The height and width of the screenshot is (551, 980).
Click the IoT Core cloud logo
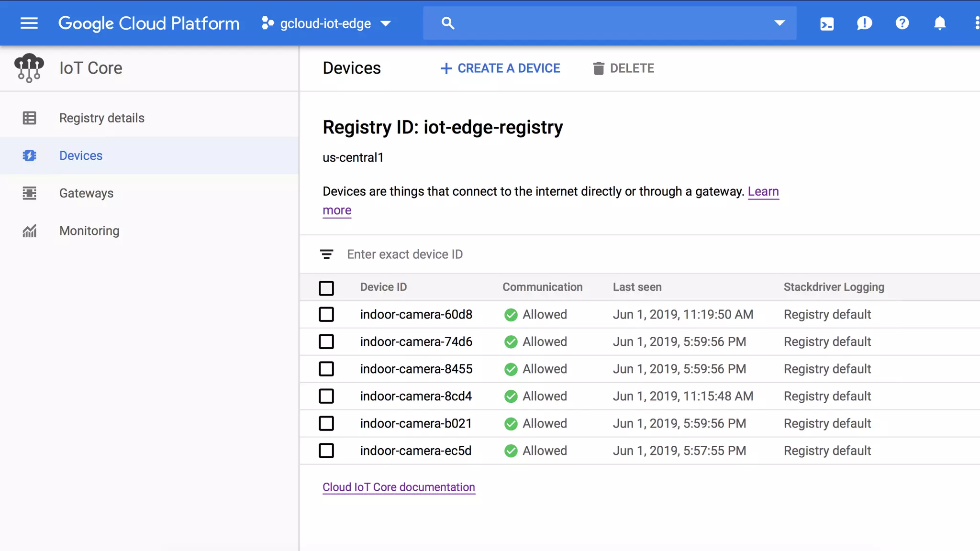29,68
